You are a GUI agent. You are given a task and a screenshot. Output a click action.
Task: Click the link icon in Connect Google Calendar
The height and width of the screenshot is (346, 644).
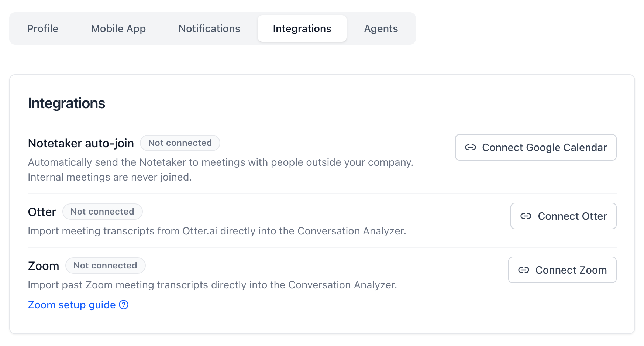[471, 147]
